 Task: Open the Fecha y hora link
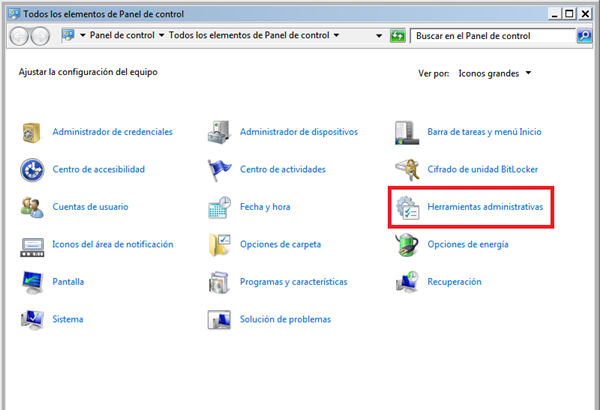tap(265, 207)
